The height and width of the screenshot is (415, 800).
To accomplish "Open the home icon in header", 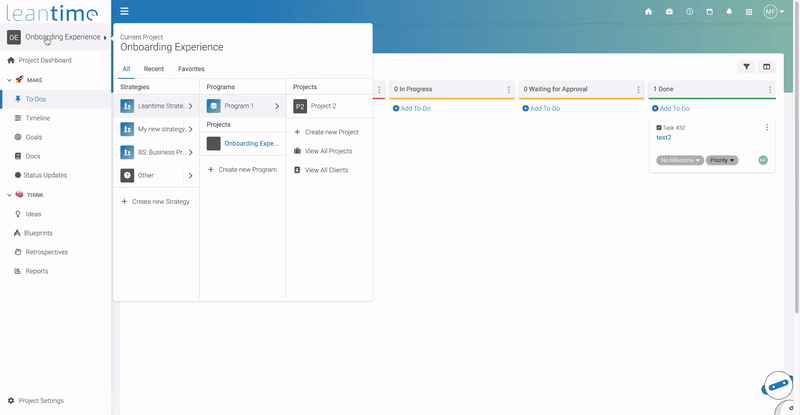I will pyautogui.click(x=648, y=12).
